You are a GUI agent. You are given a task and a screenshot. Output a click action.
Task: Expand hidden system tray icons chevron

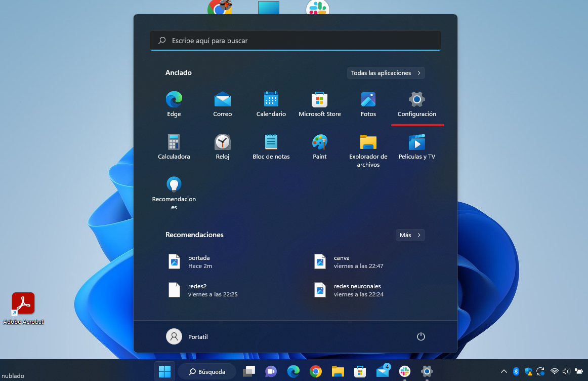(x=504, y=371)
